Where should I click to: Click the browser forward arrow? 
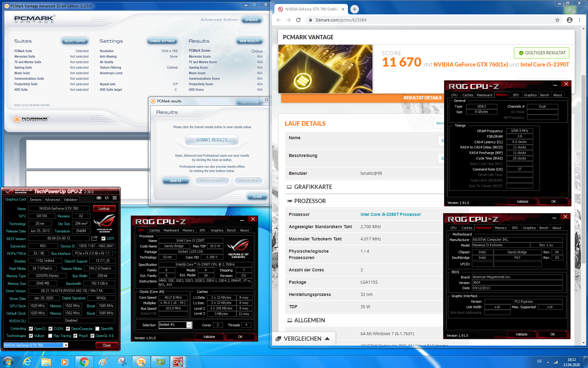288,20
